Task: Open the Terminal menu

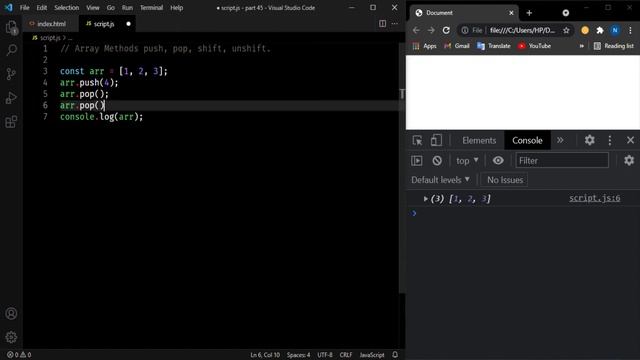Action: coord(151,8)
